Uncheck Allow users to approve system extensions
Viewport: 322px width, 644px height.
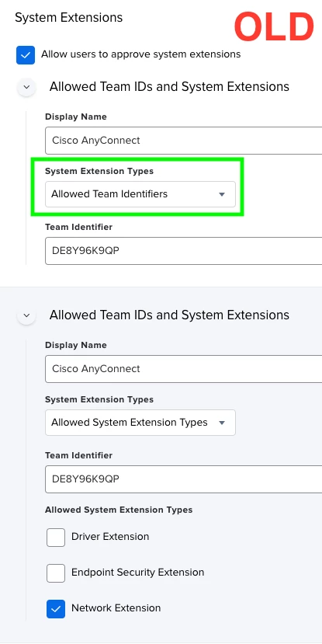point(26,54)
